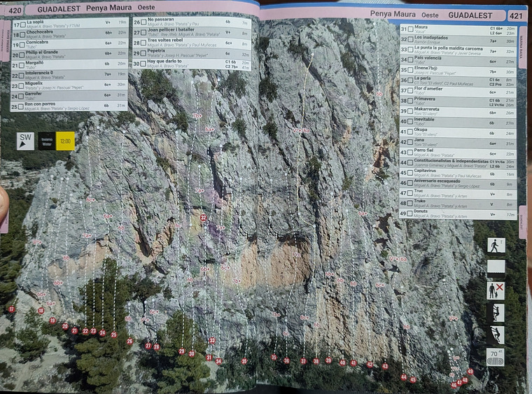Click the vertical climbing style icon
532x394 pixels.
pyautogui.click(x=496, y=312)
